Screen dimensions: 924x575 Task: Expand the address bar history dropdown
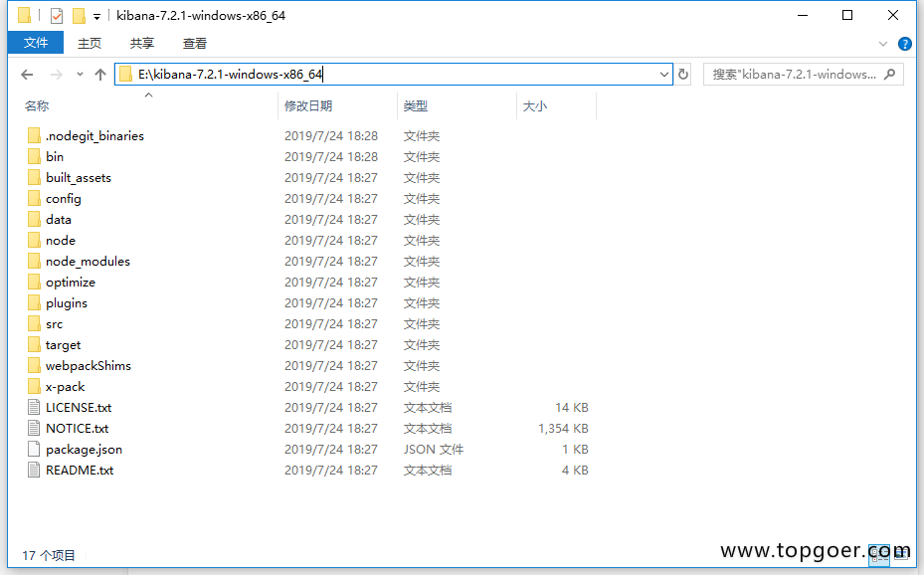point(664,75)
